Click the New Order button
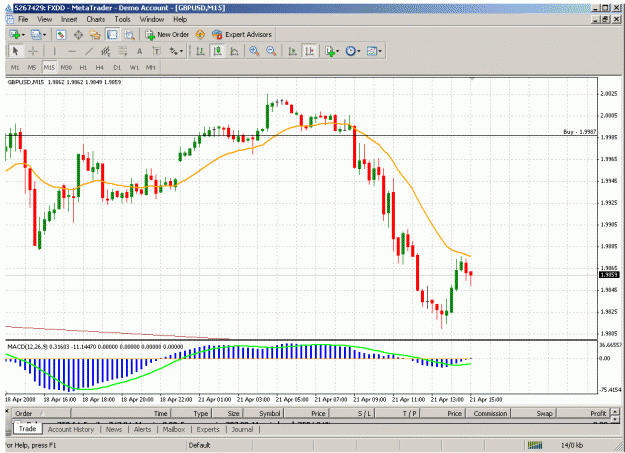Screen dimensions: 625x453 coord(167,35)
